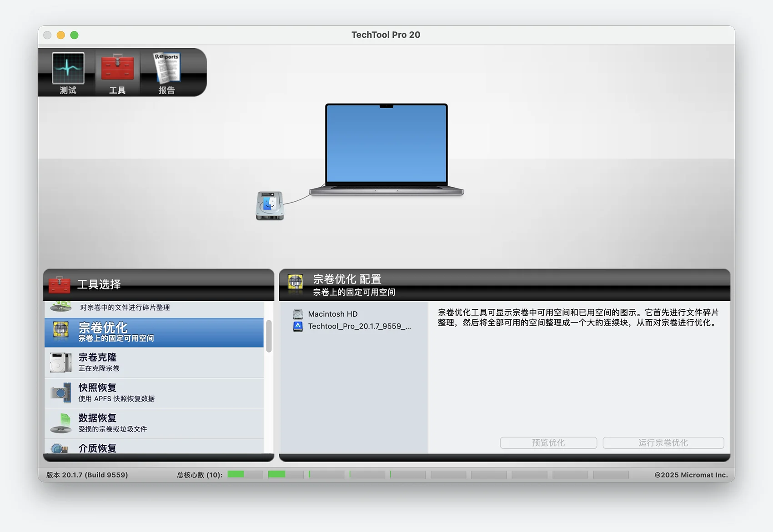773x532 pixels.
Task: Click the scrollbar thumb in the tool list
Action: click(x=269, y=336)
